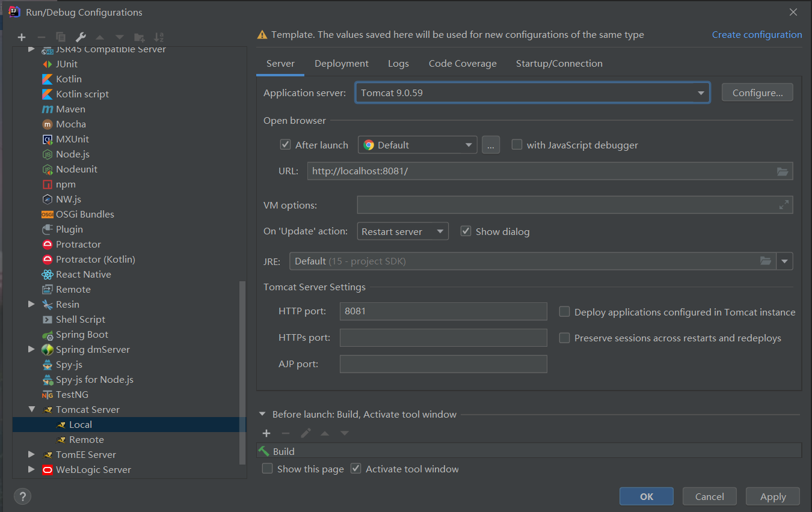The width and height of the screenshot is (812, 512).
Task: Click the TestNG icon
Action: pos(48,394)
